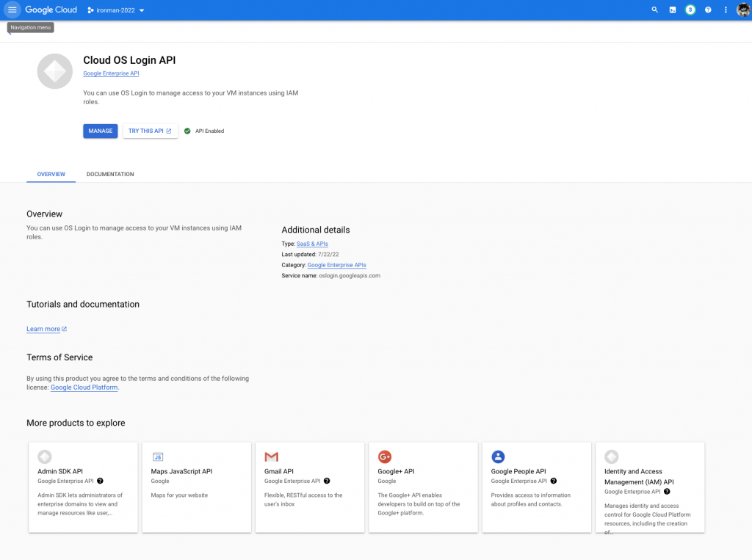This screenshot has height=560, width=752.
Task: Click the More products to explore heading
Action: pyautogui.click(x=76, y=423)
